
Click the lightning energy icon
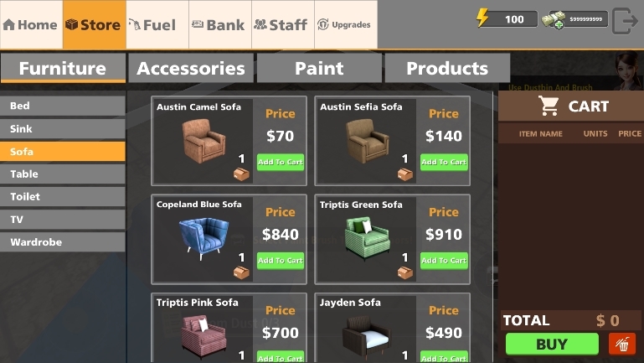[x=482, y=18]
